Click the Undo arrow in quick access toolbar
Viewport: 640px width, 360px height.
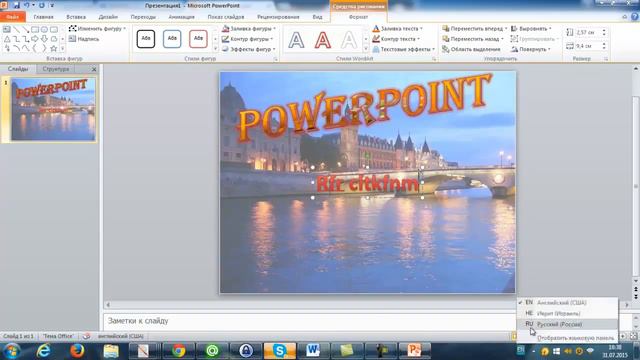click(x=27, y=5)
